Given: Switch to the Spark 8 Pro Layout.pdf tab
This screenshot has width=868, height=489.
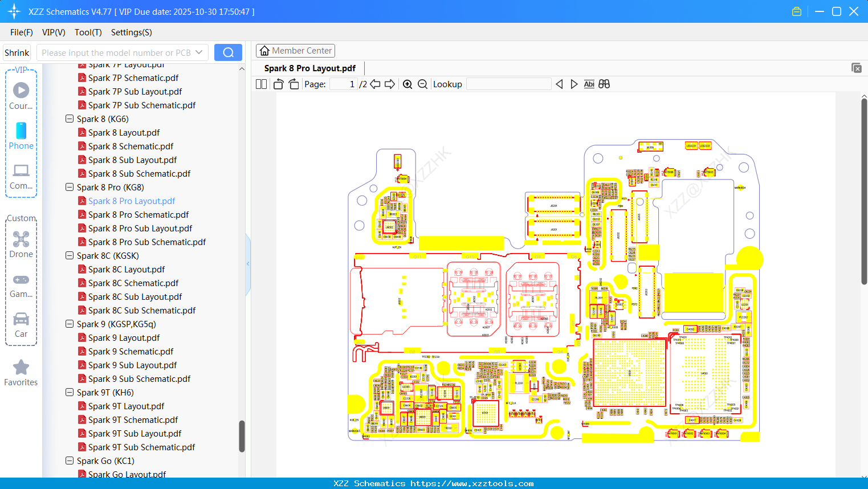Looking at the screenshot, I should click(309, 68).
